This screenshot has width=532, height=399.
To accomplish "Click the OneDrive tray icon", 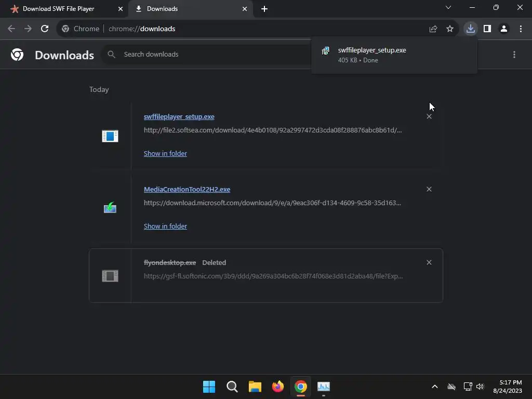I will pos(451,387).
